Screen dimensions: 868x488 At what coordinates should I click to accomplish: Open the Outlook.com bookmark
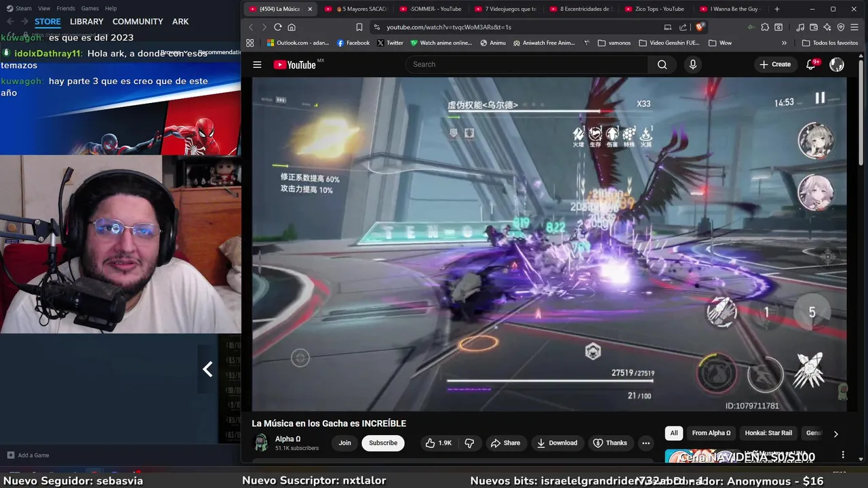[x=298, y=43]
